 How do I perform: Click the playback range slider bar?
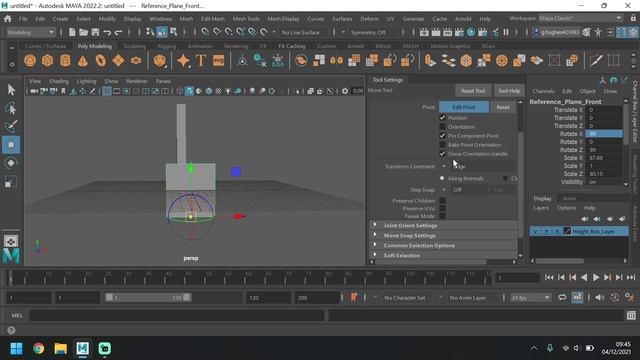(x=148, y=298)
